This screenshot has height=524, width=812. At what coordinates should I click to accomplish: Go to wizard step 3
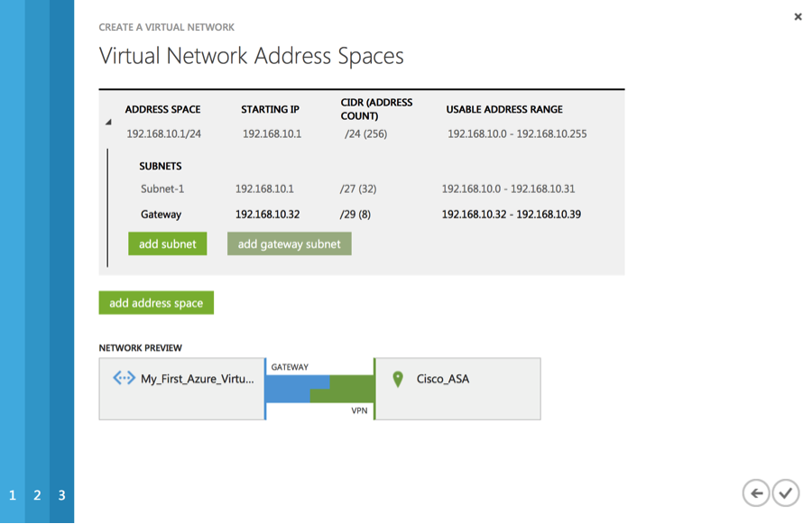(x=61, y=495)
